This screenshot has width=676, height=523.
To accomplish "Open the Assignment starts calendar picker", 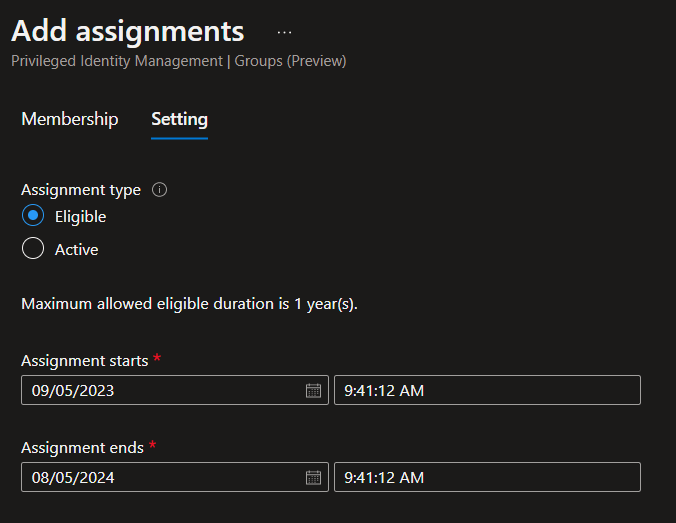I will click(313, 391).
